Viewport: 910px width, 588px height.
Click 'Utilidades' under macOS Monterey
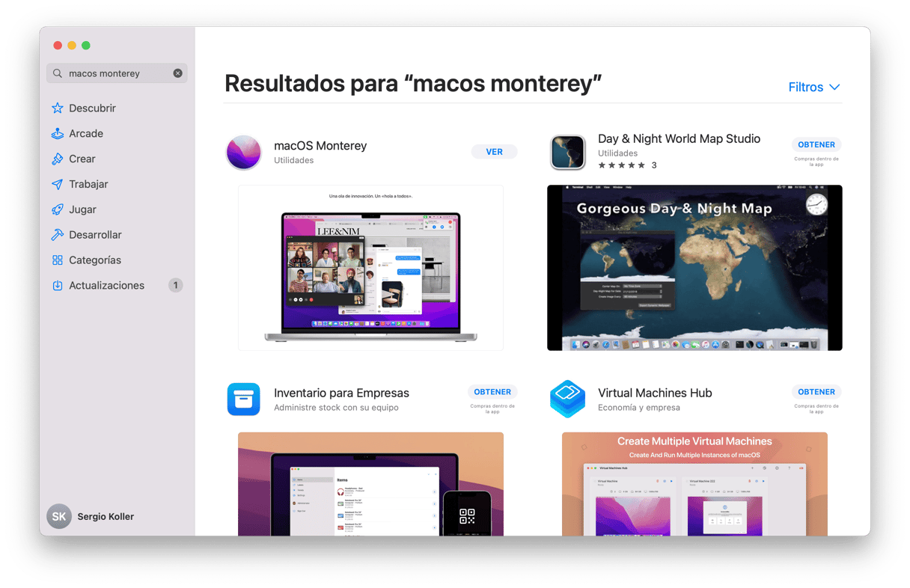click(294, 161)
